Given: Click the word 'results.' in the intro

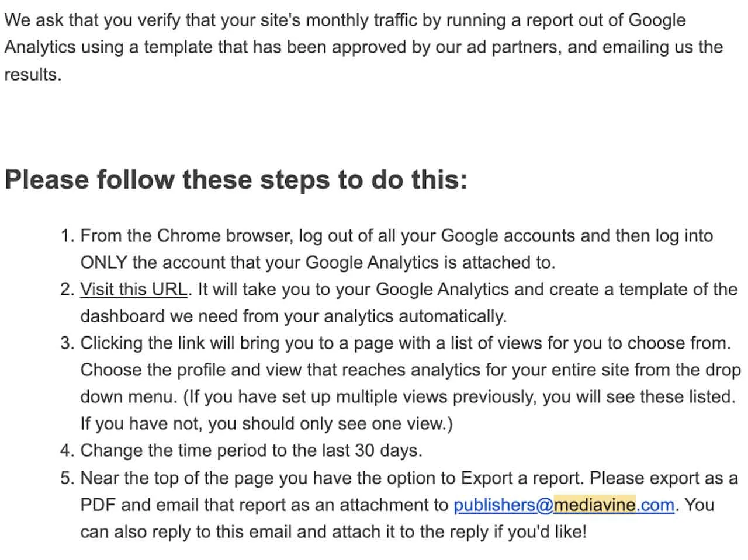Looking at the screenshot, I should (x=33, y=74).
